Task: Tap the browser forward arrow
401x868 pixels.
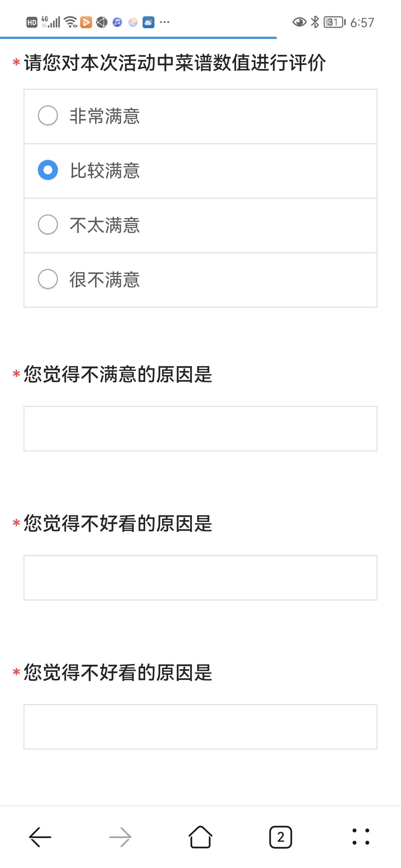Action: [120, 837]
